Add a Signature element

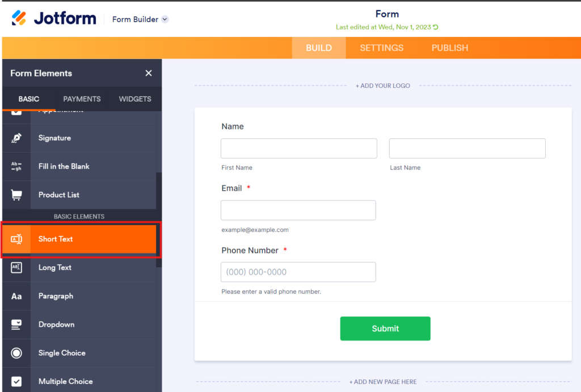click(x=79, y=138)
